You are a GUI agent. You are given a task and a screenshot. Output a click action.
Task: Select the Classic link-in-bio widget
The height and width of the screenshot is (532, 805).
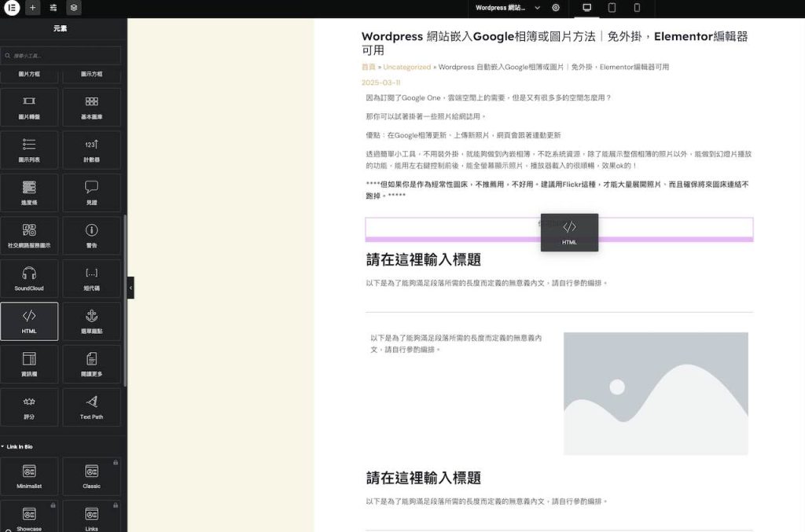[x=92, y=476]
